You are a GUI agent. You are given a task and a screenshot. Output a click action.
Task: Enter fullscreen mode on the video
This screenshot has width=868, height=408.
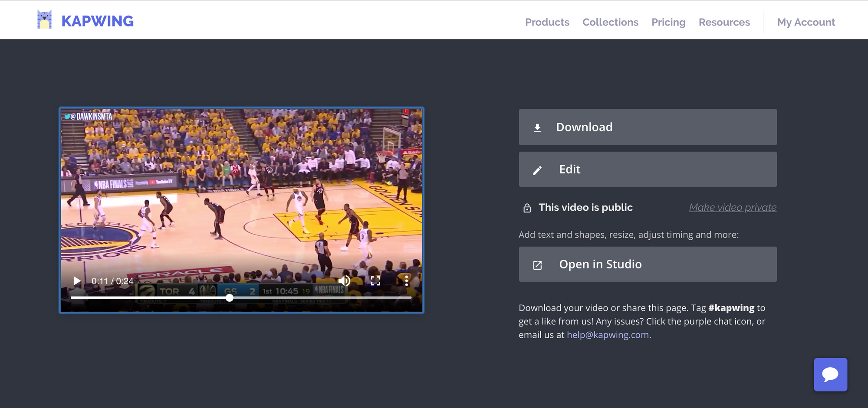point(375,281)
